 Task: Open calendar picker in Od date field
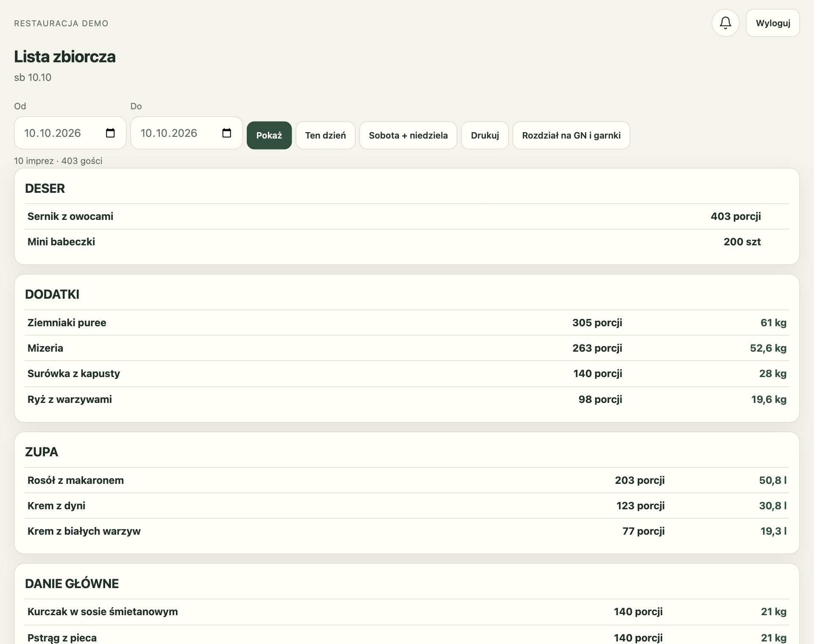[110, 133]
